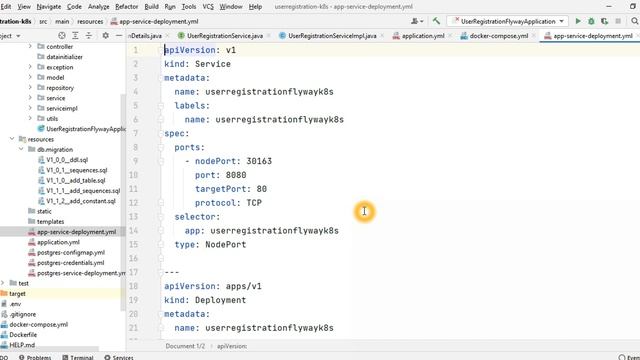Run the UserRegistrationFlywayApplication configuration

[578, 21]
